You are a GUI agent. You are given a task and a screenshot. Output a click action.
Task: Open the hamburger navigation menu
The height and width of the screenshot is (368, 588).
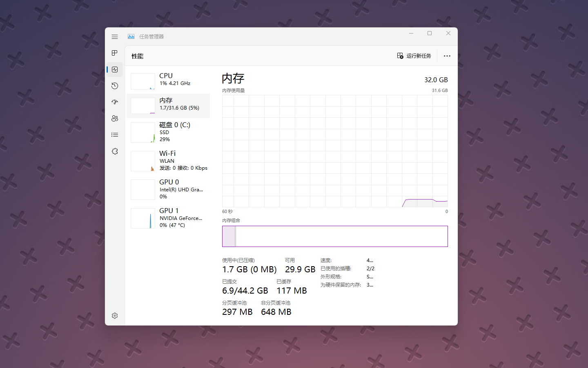(x=115, y=37)
